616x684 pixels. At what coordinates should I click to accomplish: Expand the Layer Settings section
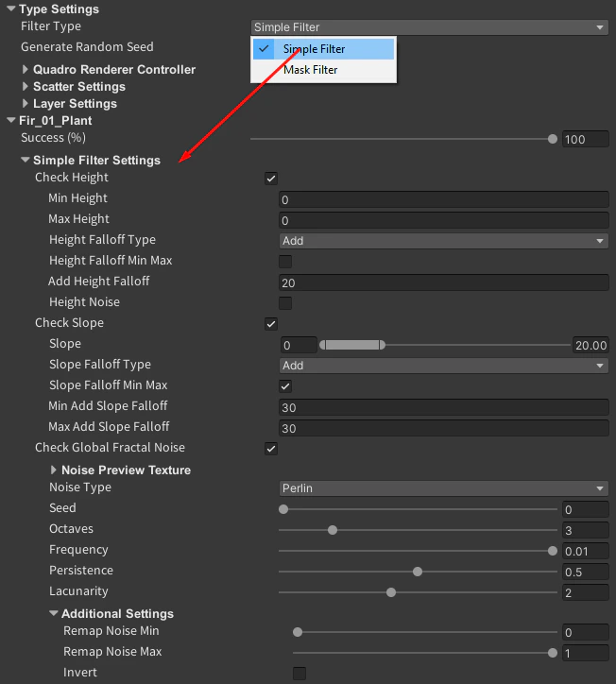(26, 103)
